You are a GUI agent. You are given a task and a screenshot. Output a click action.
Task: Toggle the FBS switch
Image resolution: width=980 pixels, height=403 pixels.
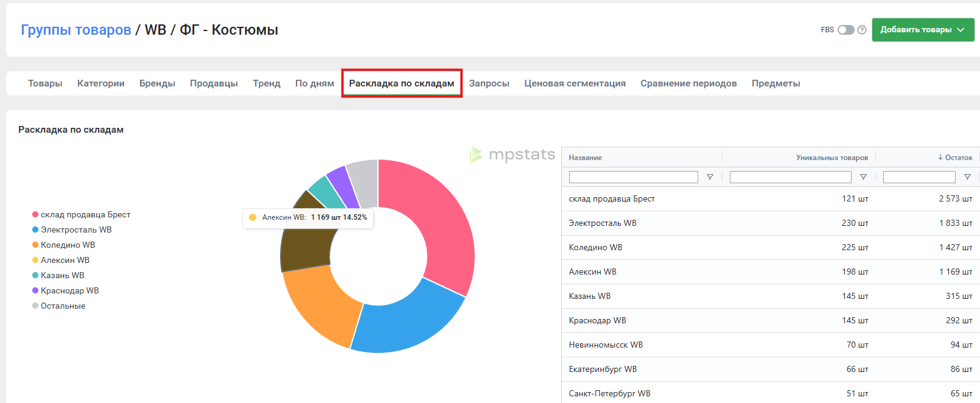point(846,30)
